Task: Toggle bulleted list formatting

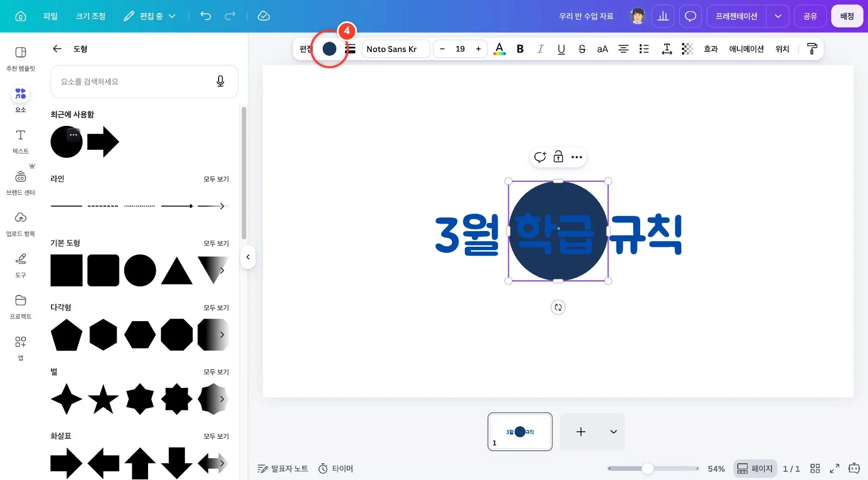Action: (644, 49)
